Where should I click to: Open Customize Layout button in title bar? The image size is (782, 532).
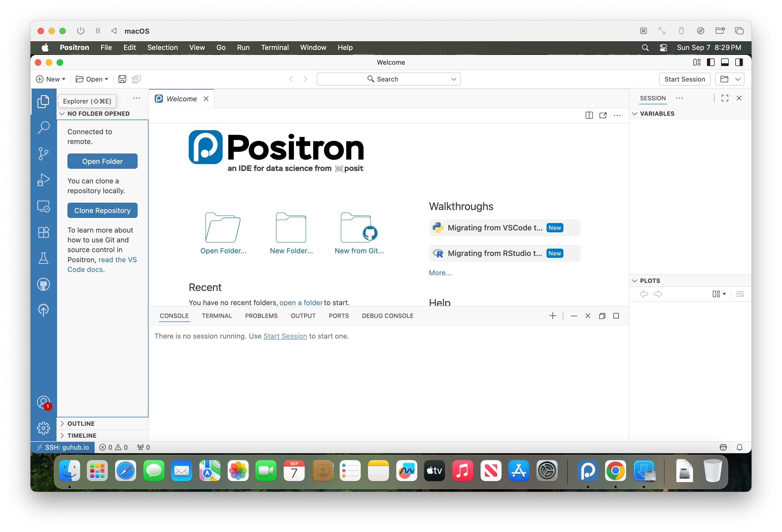click(697, 62)
